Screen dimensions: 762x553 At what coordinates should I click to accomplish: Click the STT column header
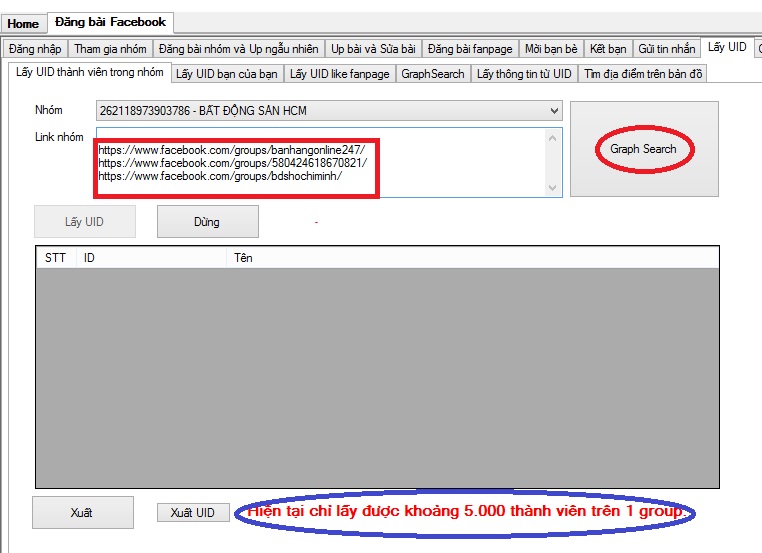coord(56,258)
